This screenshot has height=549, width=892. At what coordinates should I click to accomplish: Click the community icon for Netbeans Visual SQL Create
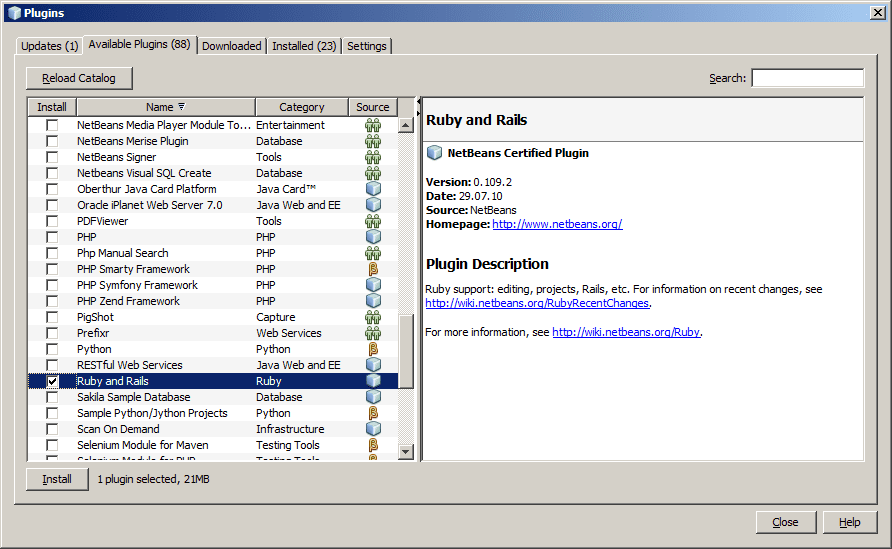coord(373,173)
